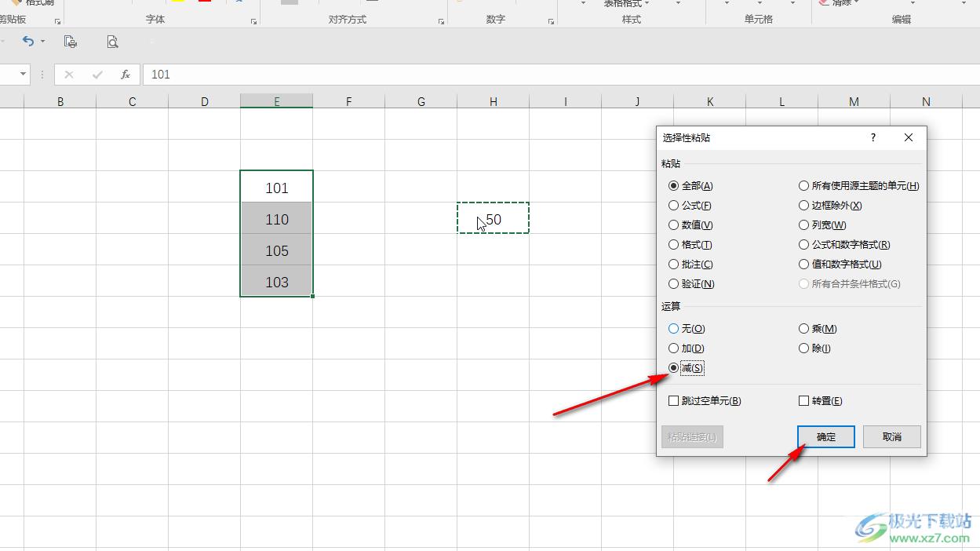Click the 取消 cancel button

(892, 437)
